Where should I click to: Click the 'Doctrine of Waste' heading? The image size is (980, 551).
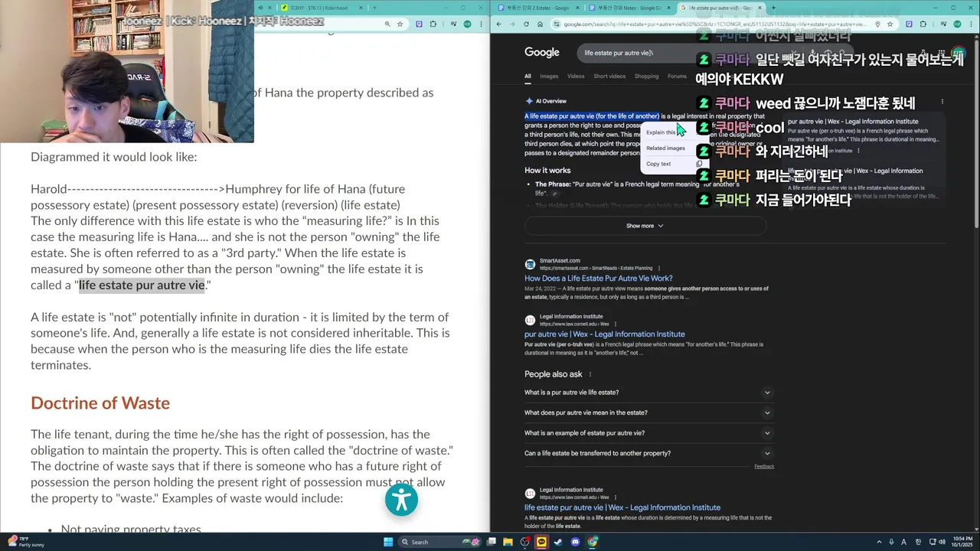(100, 403)
